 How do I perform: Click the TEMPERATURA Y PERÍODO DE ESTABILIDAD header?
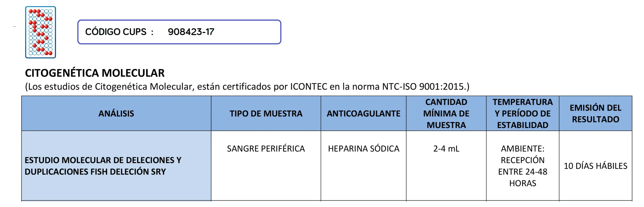click(523, 114)
